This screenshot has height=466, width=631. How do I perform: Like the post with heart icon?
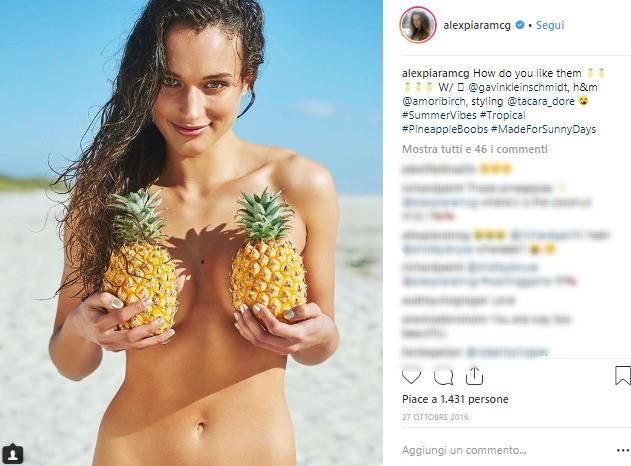(411, 376)
